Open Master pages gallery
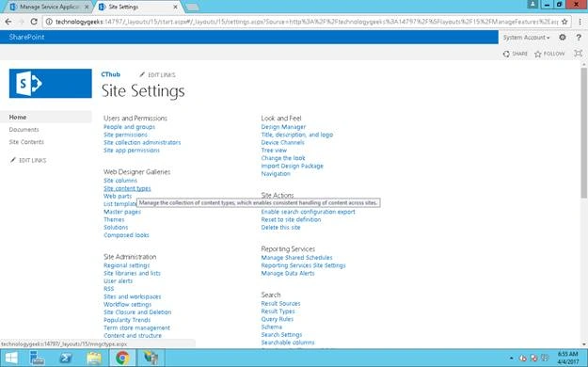 (122, 212)
